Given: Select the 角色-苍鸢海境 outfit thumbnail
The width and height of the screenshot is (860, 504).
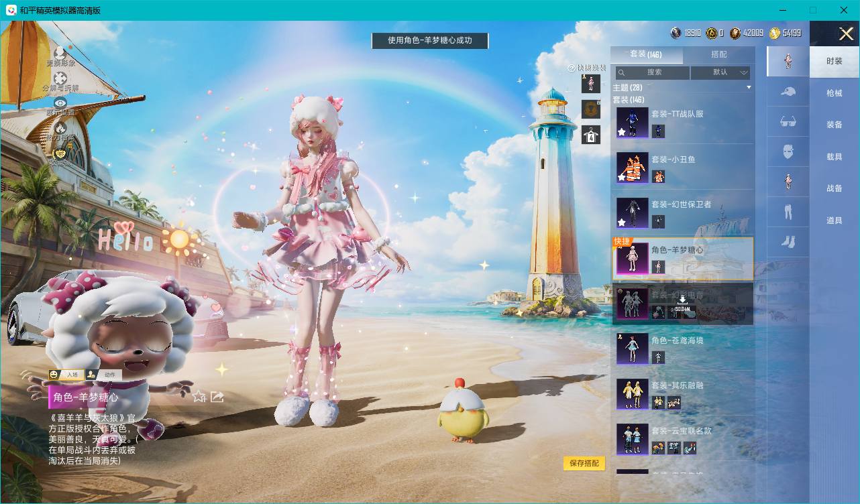Looking at the screenshot, I should [x=633, y=349].
